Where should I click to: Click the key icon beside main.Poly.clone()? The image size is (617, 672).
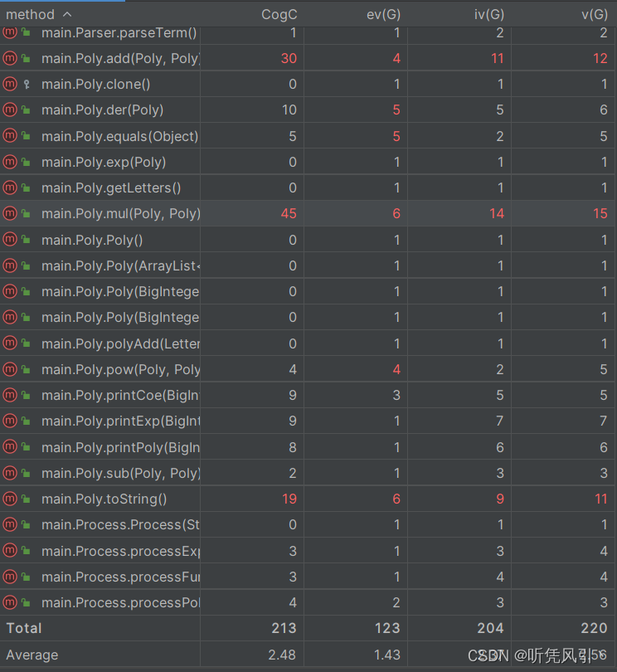(x=27, y=84)
